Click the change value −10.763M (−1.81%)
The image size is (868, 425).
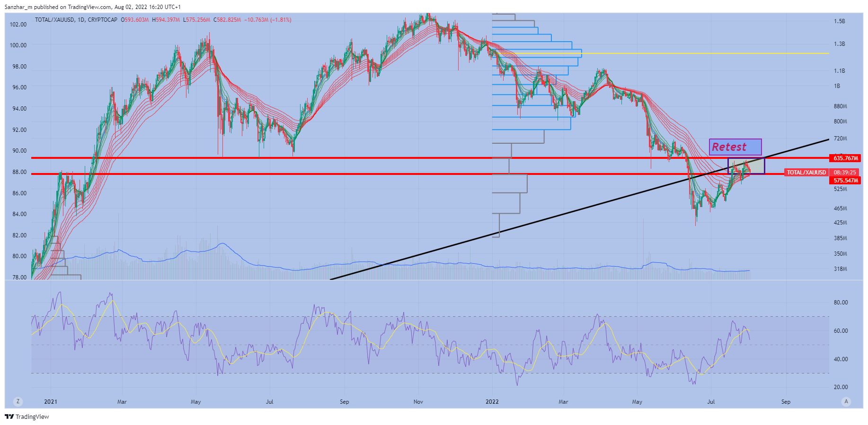tap(268, 20)
